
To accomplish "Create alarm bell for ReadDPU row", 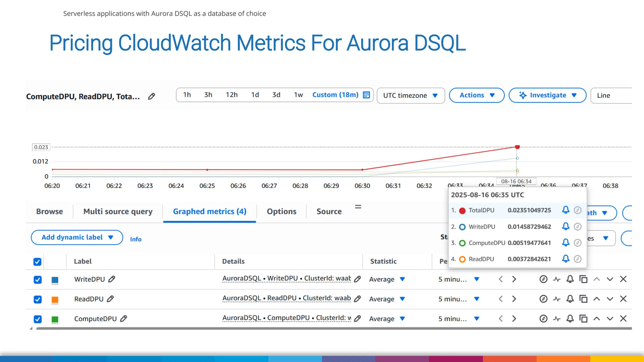I will click(x=570, y=299).
